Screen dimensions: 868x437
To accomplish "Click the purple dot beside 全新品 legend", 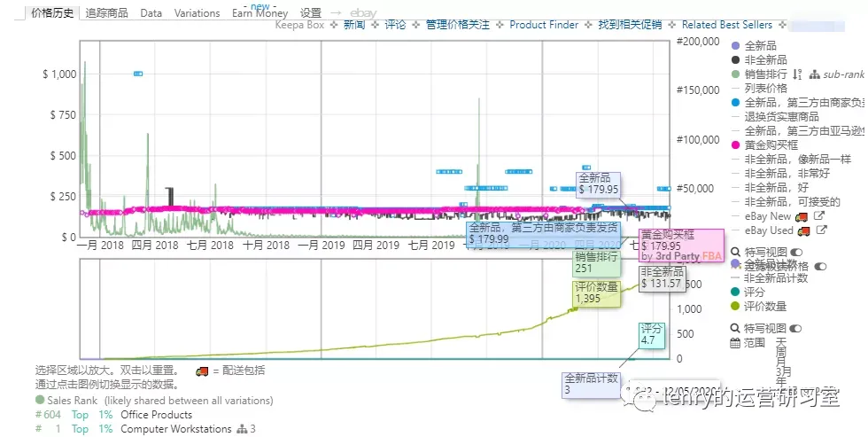I will 736,46.
